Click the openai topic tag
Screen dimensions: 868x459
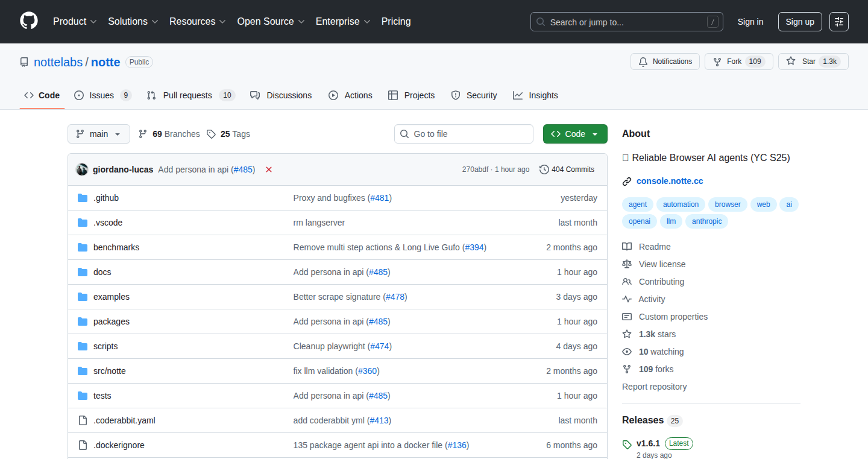pos(640,221)
